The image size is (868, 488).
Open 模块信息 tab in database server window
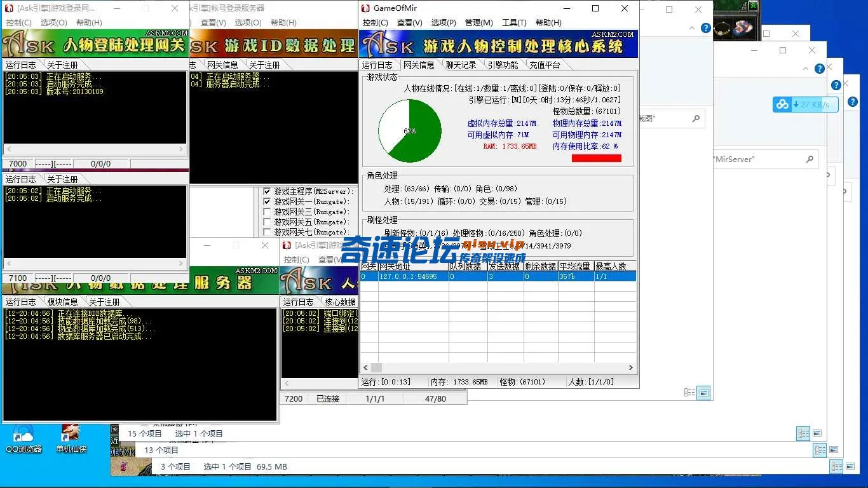(62, 302)
